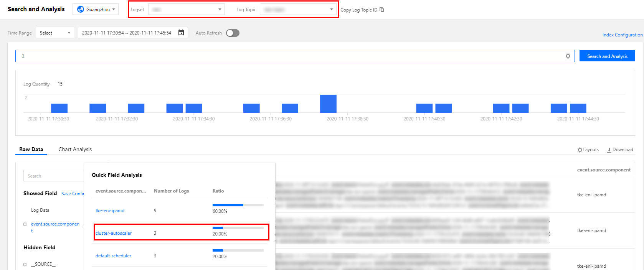The width and height of the screenshot is (644, 270).
Task: Switch to the Chart Analysis tab
Action: point(75,149)
